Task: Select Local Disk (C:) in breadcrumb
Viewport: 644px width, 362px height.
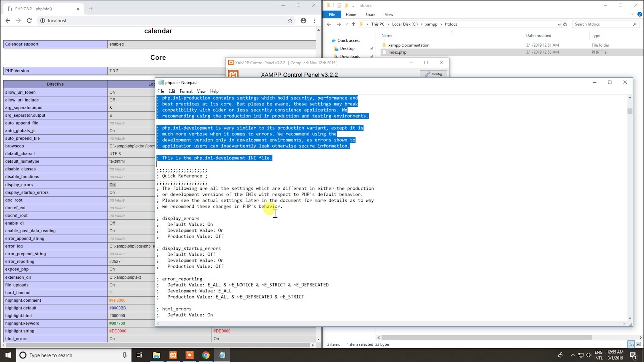Action: point(405,24)
